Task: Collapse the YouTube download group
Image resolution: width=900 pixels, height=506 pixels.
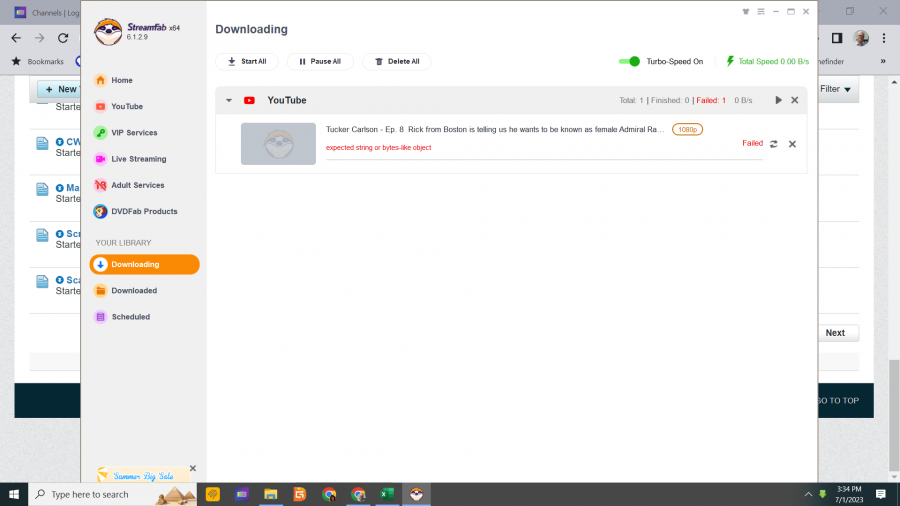Action: 228,100
